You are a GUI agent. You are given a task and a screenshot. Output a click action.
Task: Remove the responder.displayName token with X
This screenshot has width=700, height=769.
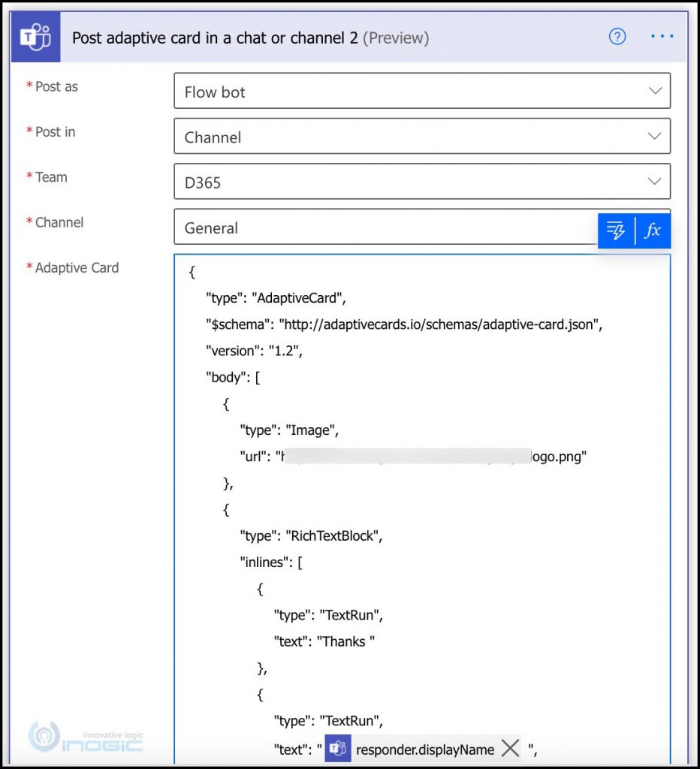pyautogui.click(x=510, y=748)
